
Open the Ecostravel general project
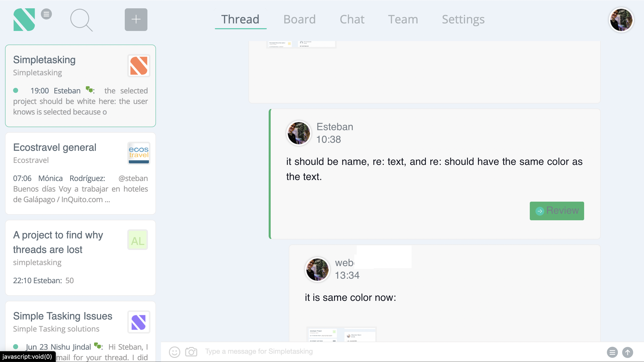(x=80, y=173)
